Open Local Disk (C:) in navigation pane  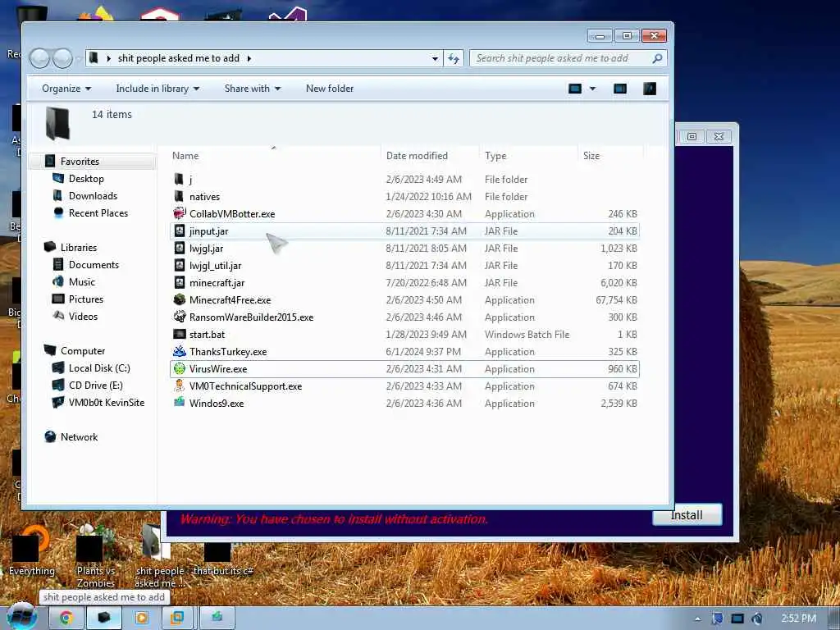click(99, 368)
